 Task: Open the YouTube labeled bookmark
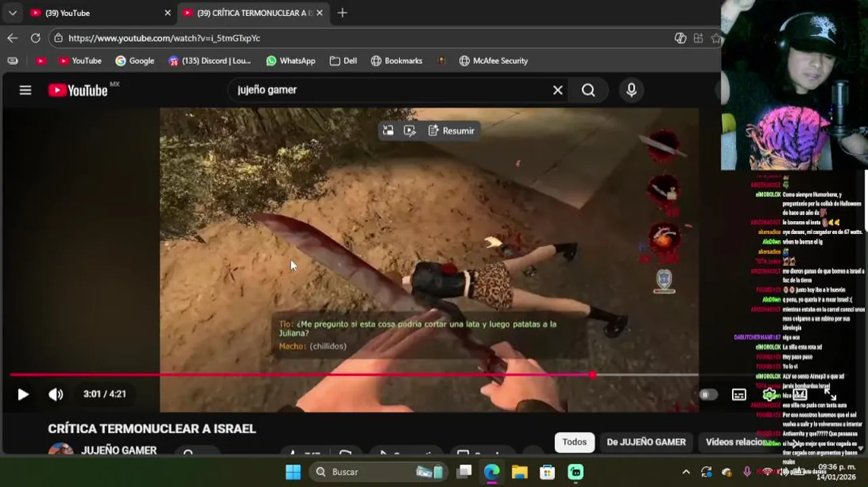tap(80, 61)
